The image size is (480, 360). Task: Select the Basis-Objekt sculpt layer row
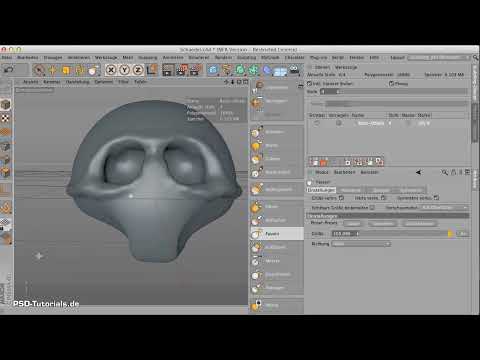(x=388, y=123)
